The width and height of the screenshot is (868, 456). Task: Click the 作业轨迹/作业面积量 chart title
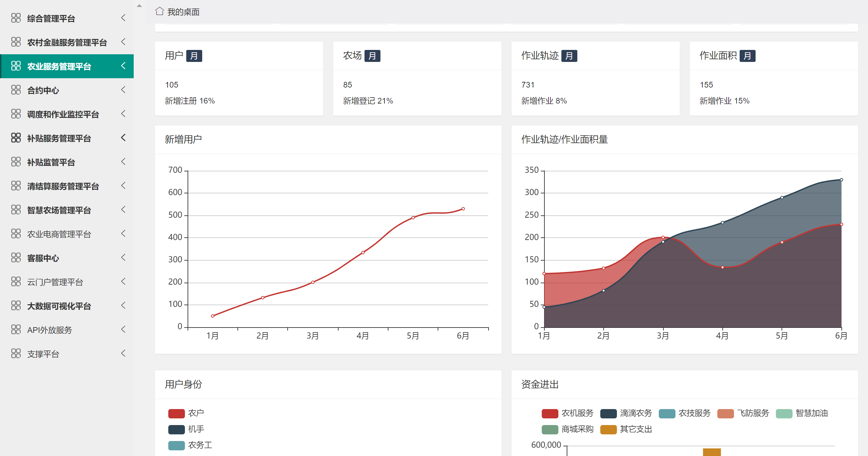pyautogui.click(x=564, y=139)
